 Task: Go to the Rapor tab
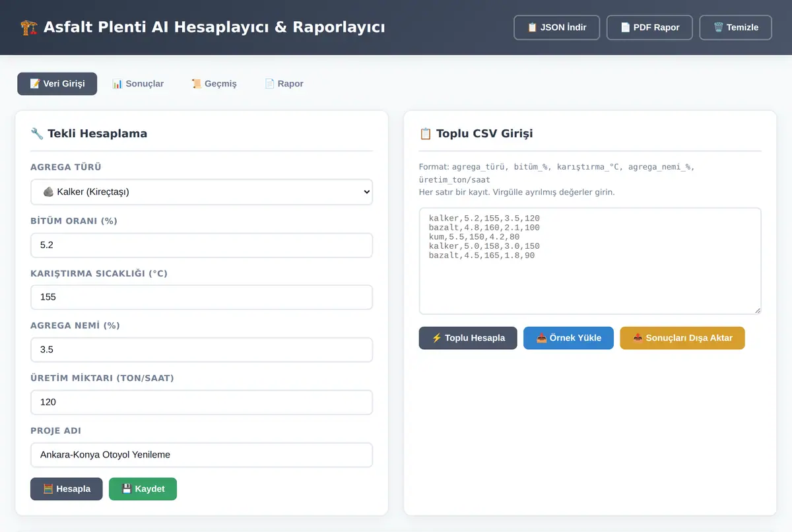point(284,84)
